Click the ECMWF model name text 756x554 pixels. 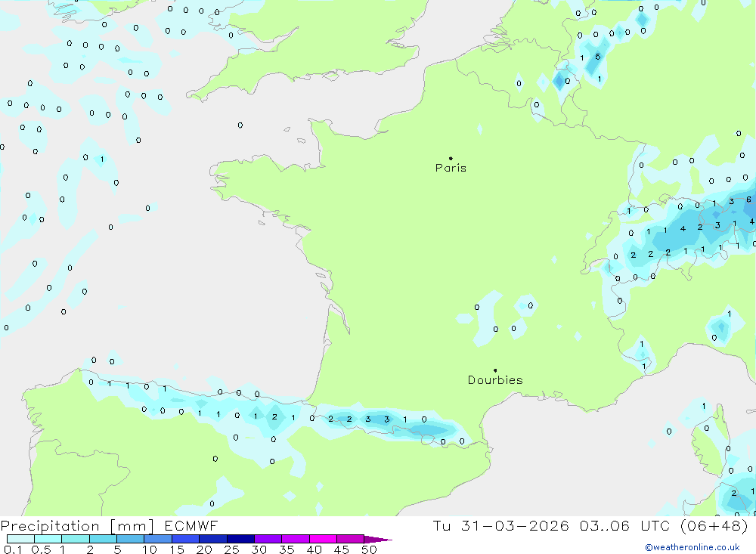[x=191, y=525]
